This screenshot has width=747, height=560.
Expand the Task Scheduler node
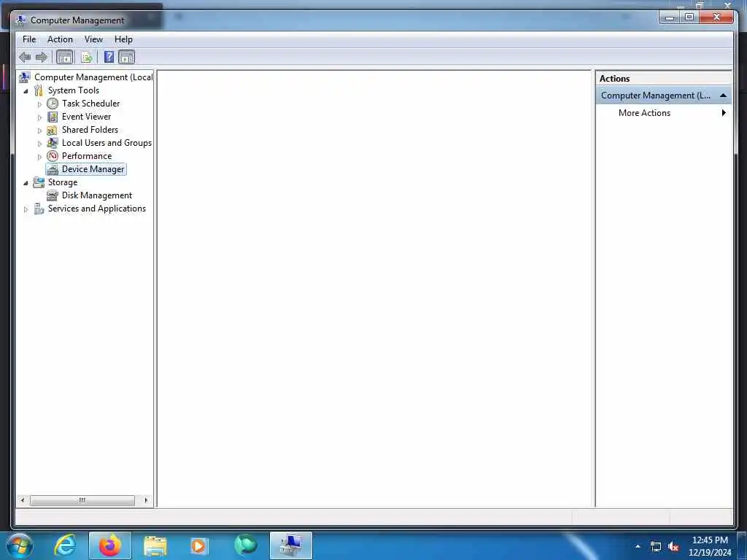tap(39, 104)
